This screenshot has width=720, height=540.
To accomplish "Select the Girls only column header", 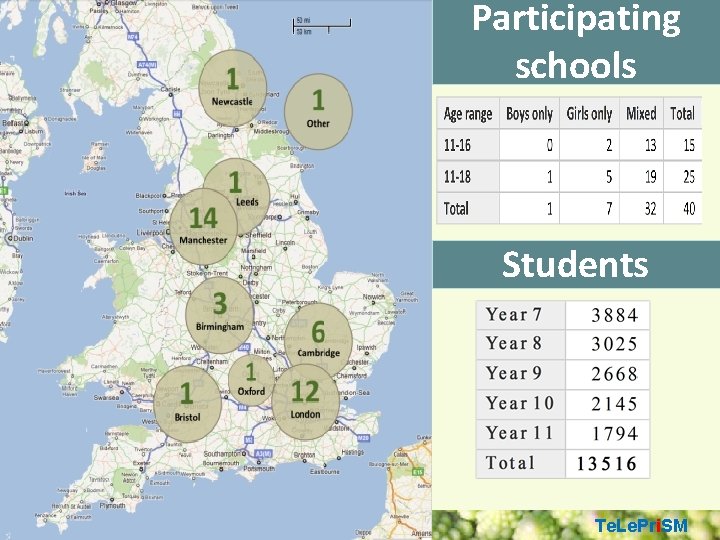I will click(x=589, y=113).
